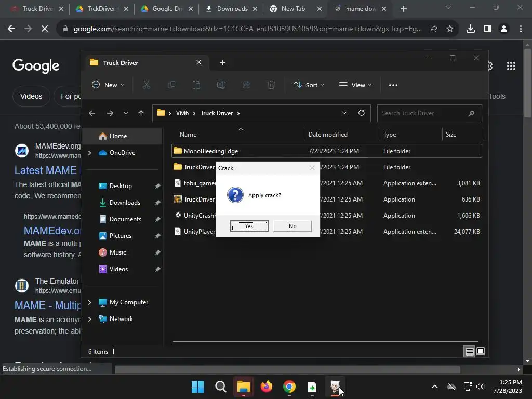Open Windows Search from taskbar
The width and height of the screenshot is (532, 399).
point(220,387)
